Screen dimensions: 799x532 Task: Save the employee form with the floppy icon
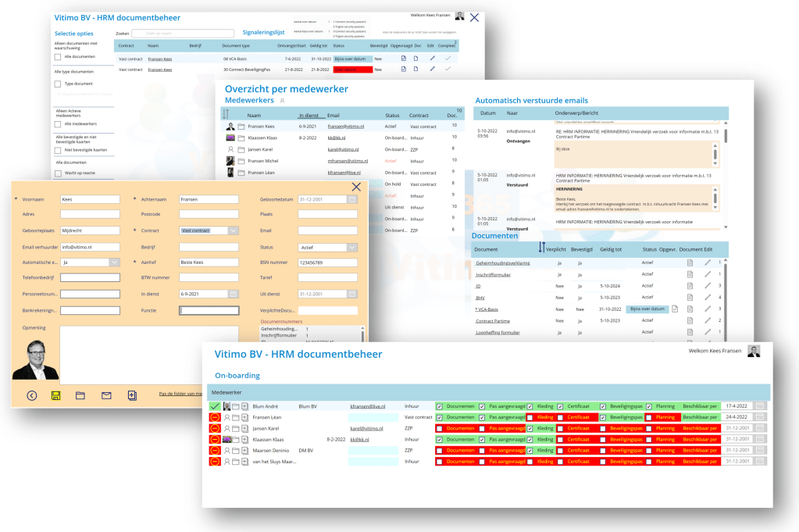click(56, 395)
